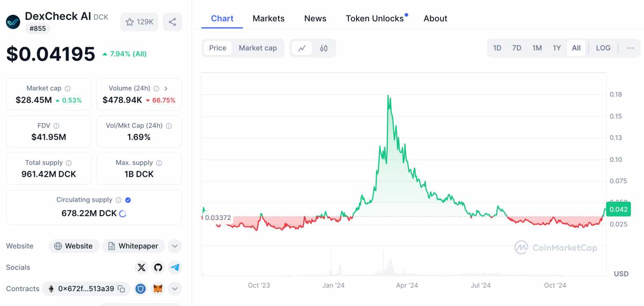Set chart range to All
This screenshot has width=644, height=306.
(576, 48)
